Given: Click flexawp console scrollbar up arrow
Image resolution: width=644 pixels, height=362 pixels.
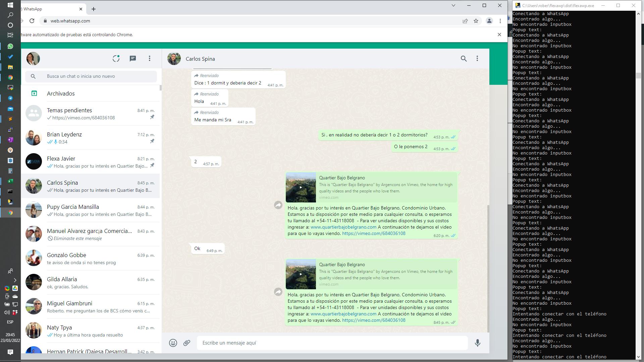Looking at the screenshot, I should click(x=638, y=14).
